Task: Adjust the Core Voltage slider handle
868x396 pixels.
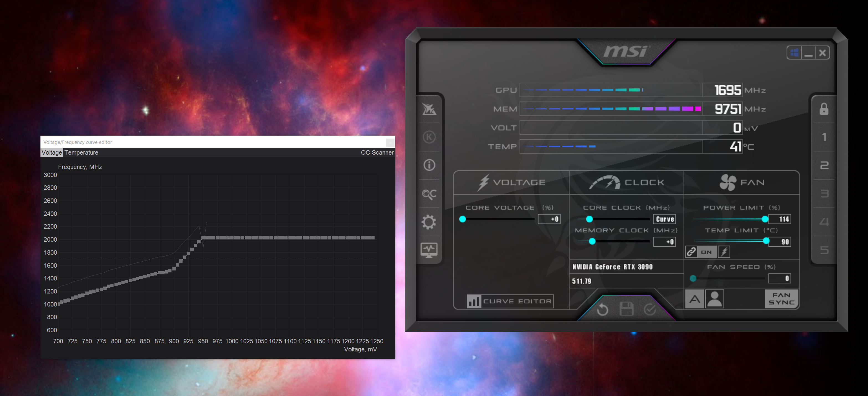Action: (x=463, y=219)
